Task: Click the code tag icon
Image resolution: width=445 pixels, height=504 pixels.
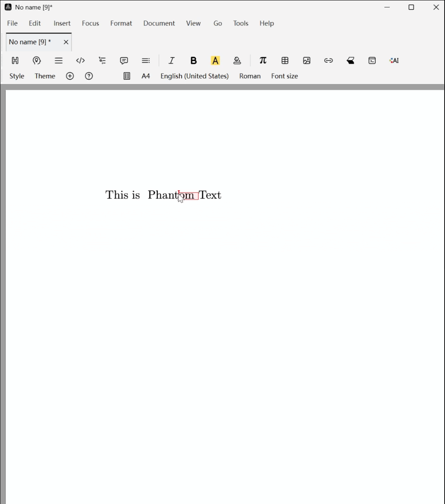Action: click(80, 61)
